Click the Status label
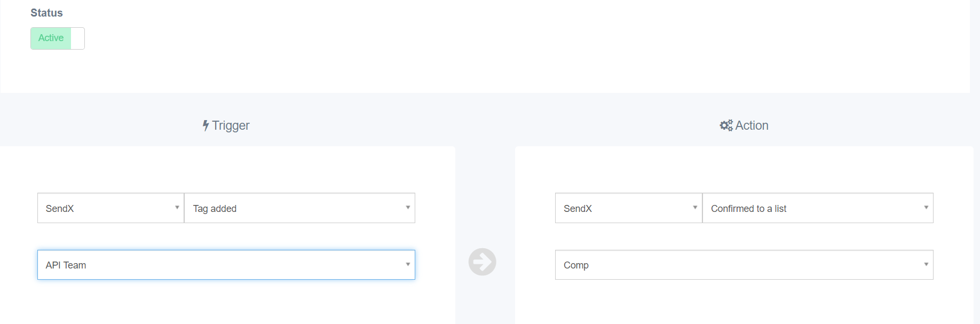The height and width of the screenshot is (324, 980). tap(46, 13)
